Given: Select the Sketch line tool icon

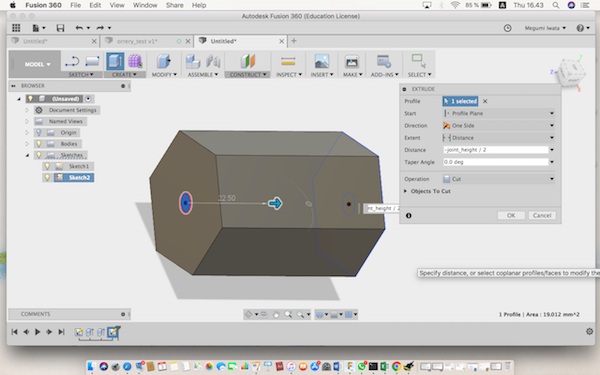Looking at the screenshot, I should [72, 61].
